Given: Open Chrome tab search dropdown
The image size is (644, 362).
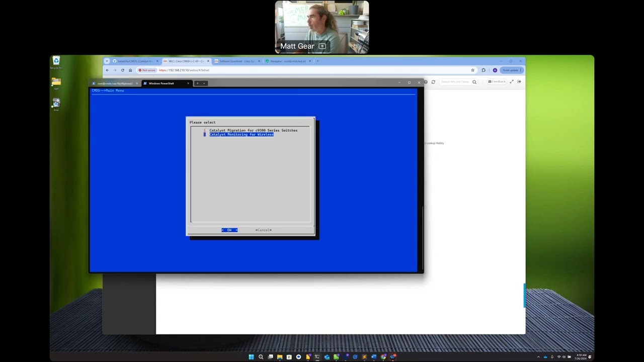Looking at the screenshot, I should pos(107,61).
